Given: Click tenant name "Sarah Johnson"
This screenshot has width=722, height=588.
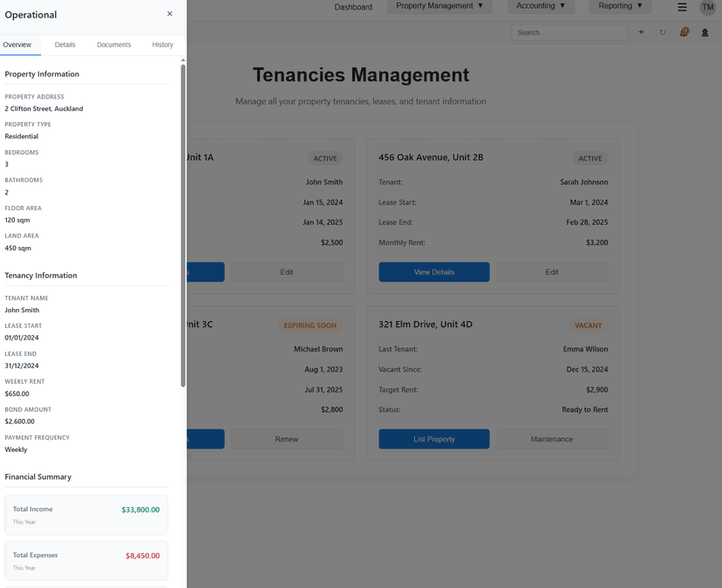Looking at the screenshot, I should (584, 182).
